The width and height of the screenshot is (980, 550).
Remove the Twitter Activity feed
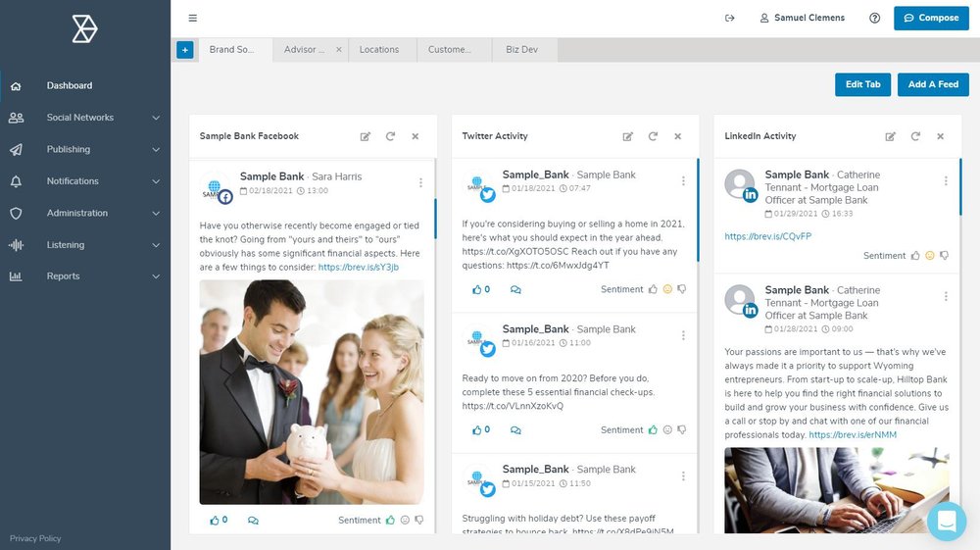tap(677, 136)
